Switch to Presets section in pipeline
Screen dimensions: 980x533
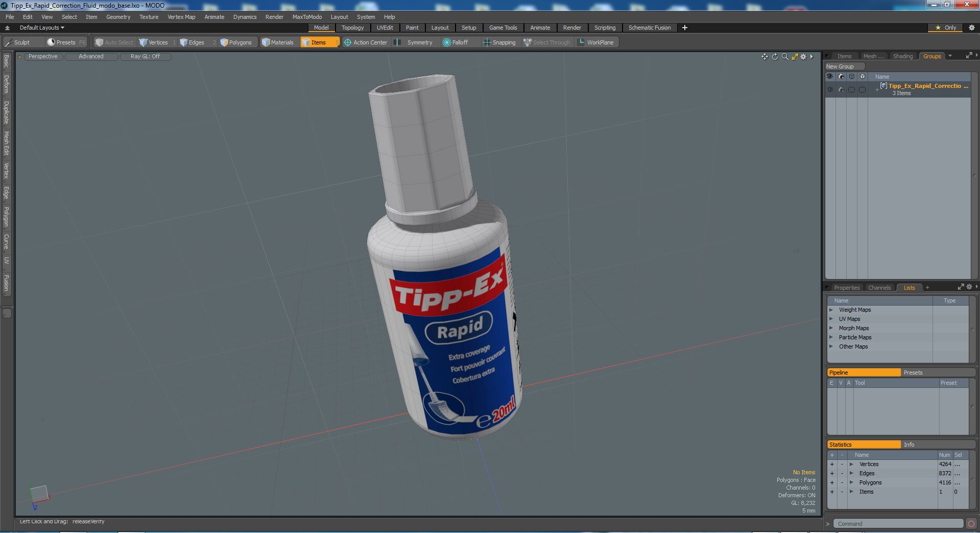pos(939,373)
